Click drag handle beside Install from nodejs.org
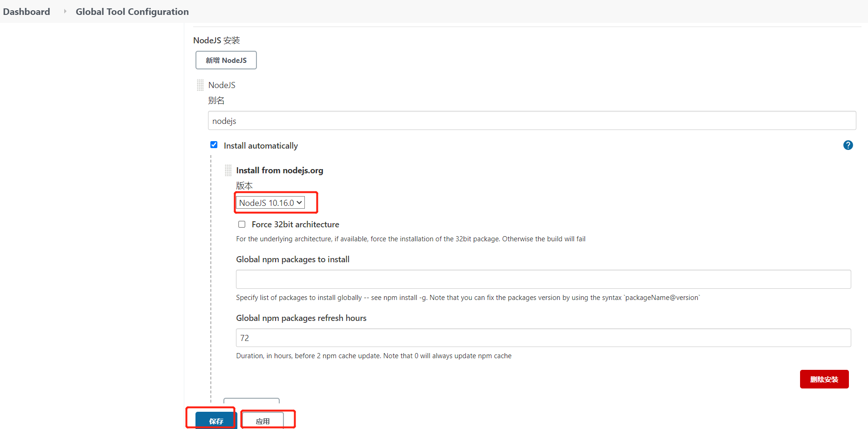Screen dimensions: 868x429 coord(228,170)
